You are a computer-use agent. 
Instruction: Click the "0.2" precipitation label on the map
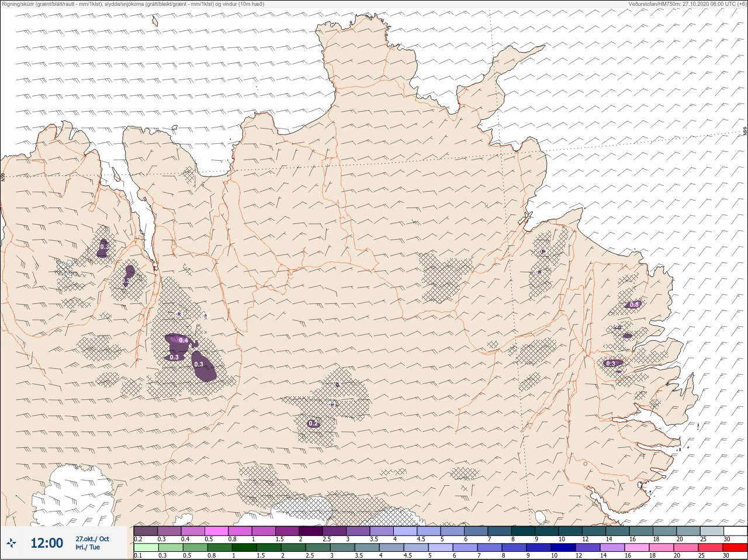pyautogui.click(x=313, y=423)
